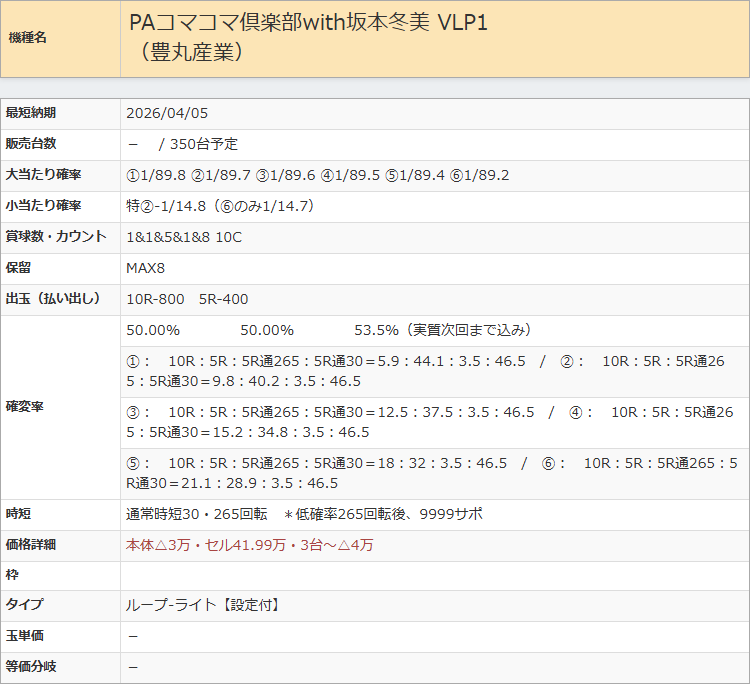Select the 最短納期 row label
This screenshot has width=750, height=684.
(31, 113)
